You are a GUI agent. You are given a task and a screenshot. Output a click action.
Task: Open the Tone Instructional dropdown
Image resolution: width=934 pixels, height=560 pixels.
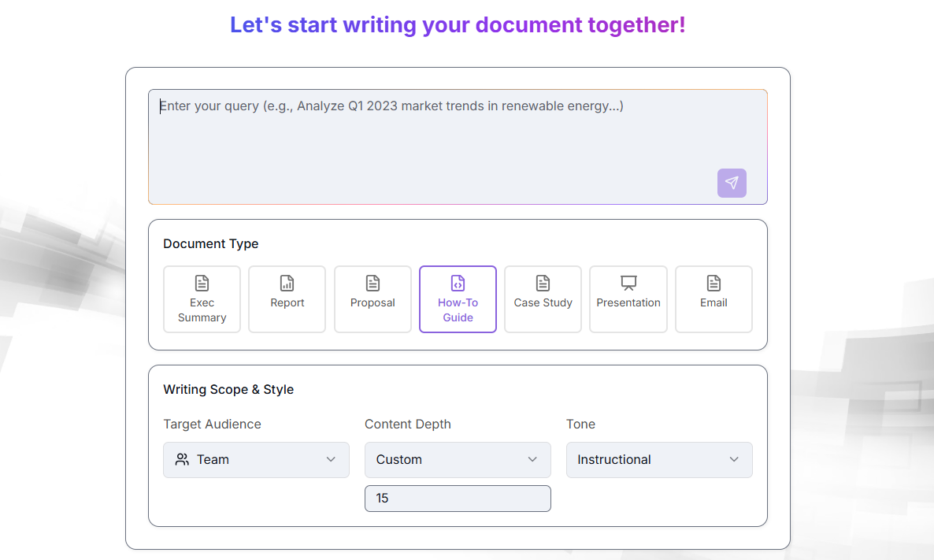click(659, 459)
